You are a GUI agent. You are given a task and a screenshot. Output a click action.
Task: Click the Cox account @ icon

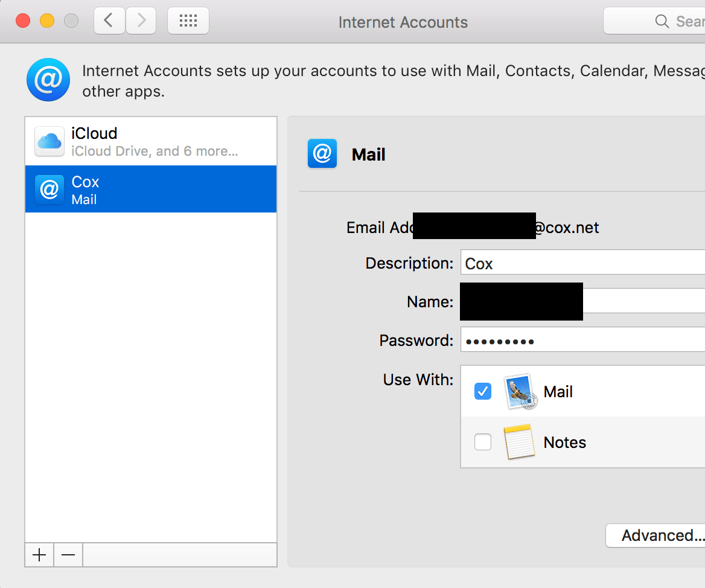pyautogui.click(x=48, y=188)
